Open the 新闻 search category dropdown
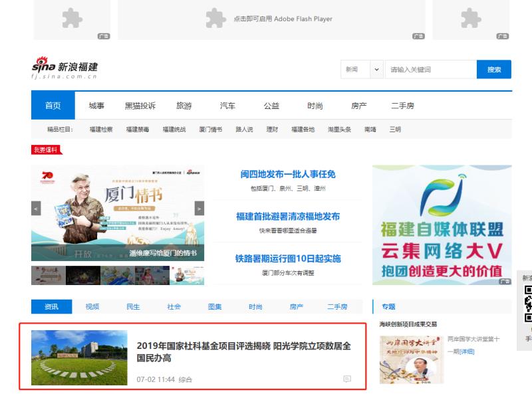The height and width of the screenshot is (394, 532). (x=362, y=70)
